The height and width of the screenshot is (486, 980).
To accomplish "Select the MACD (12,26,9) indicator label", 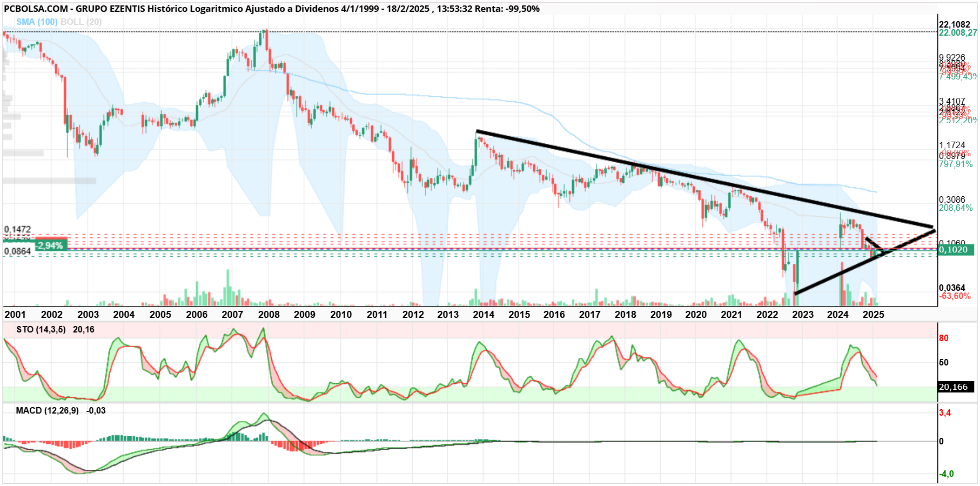I will pyautogui.click(x=47, y=410).
